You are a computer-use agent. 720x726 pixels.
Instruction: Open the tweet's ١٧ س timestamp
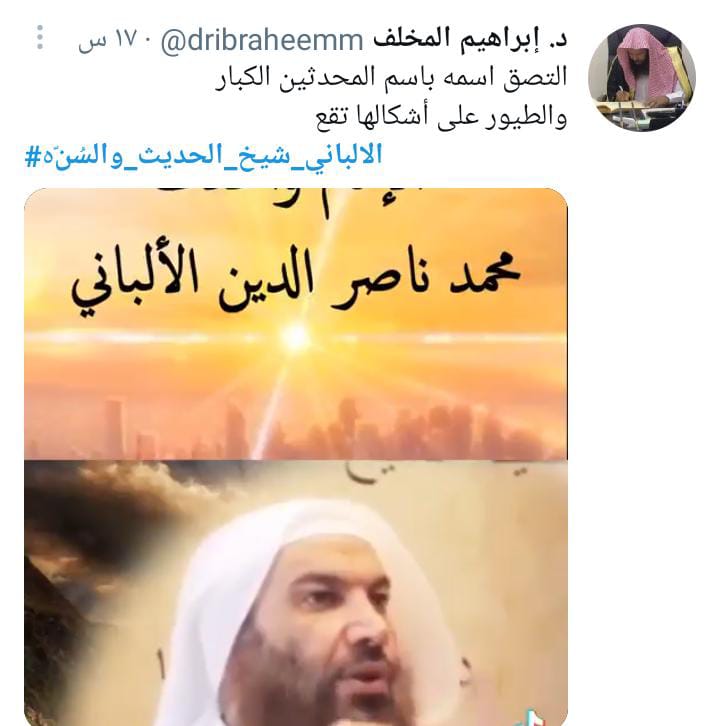click(x=108, y=40)
